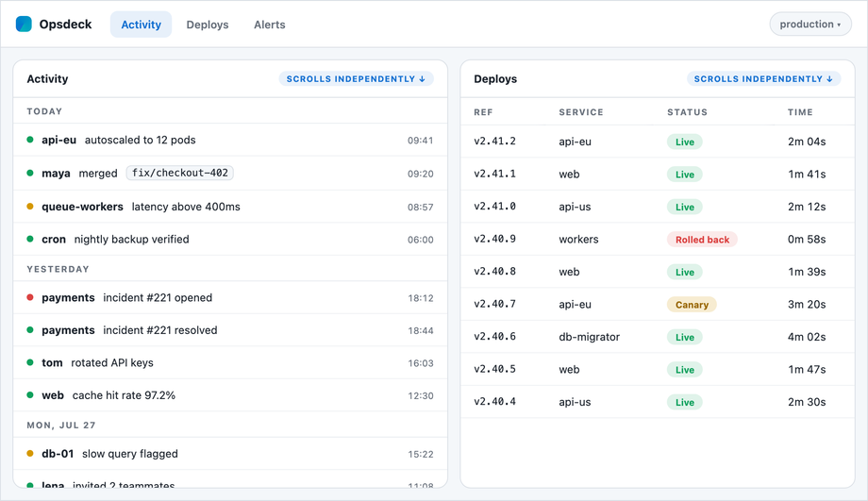The width and height of the screenshot is (868, 501).
Task: Select the db-01 slow query flagged entry
Action: (x=230, y=454)
